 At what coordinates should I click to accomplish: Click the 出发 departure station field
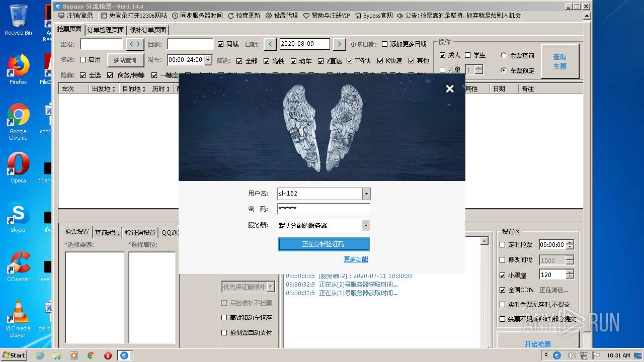101,44
